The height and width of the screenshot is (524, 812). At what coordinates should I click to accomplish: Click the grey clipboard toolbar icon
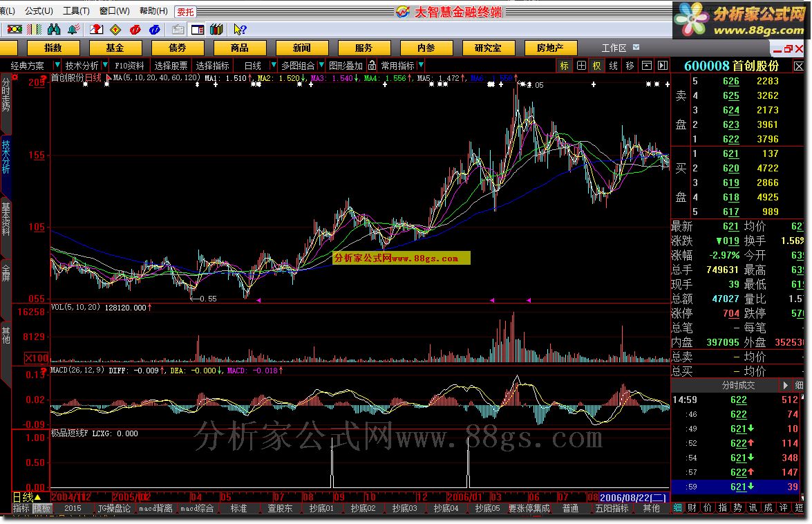tap(178, 30)
